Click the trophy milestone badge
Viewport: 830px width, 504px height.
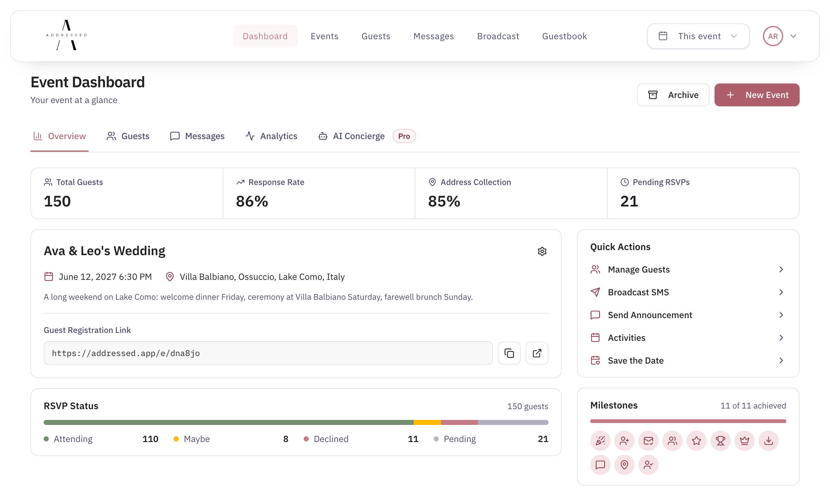[720, 440]
